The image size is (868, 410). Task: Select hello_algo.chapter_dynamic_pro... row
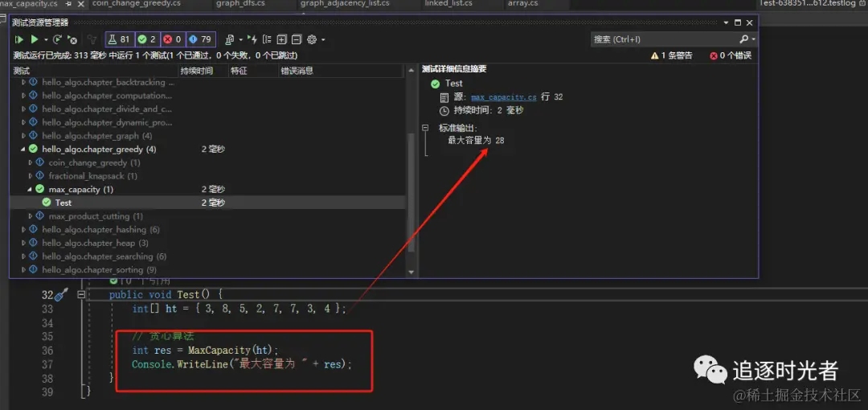[207, 122]
